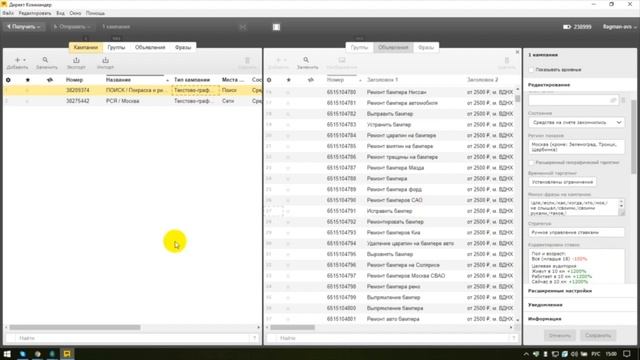The width and height of the screenshot is (640, 360).
Task: Expand the Информация section
Action: [544, 319]
